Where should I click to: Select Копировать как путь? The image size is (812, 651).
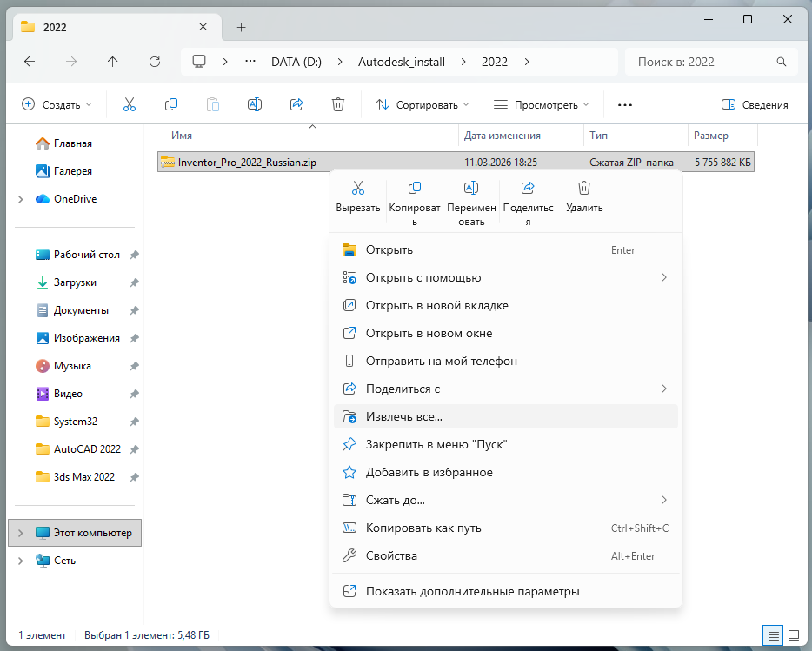(506, 528)
